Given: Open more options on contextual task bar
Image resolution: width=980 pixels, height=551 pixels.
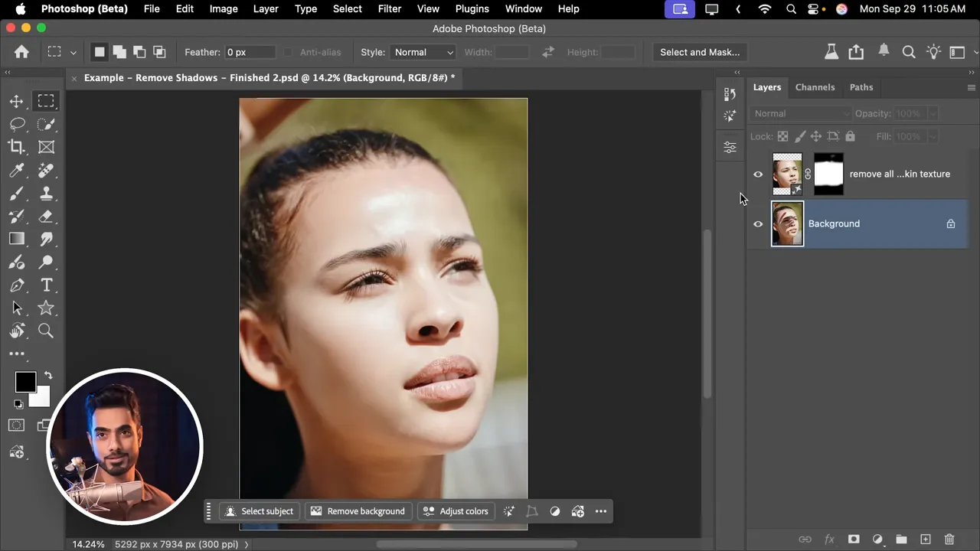Looking at the screenshot, I should pos(601,511).
